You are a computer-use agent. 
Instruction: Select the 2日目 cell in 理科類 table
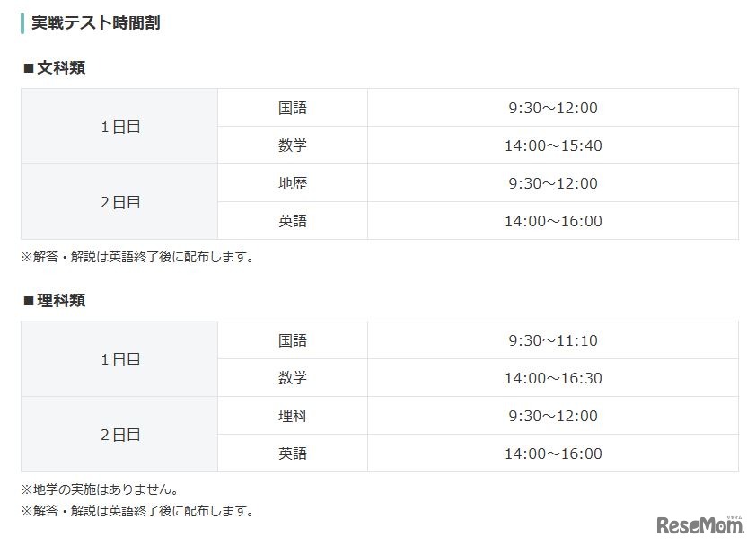pyautogui.click(x=120, y=435)
